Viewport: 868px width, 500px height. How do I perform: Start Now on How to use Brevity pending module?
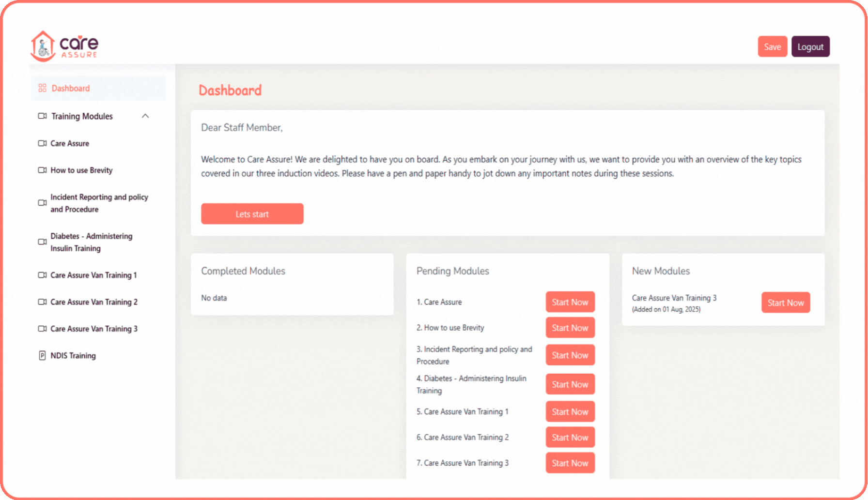570,327
